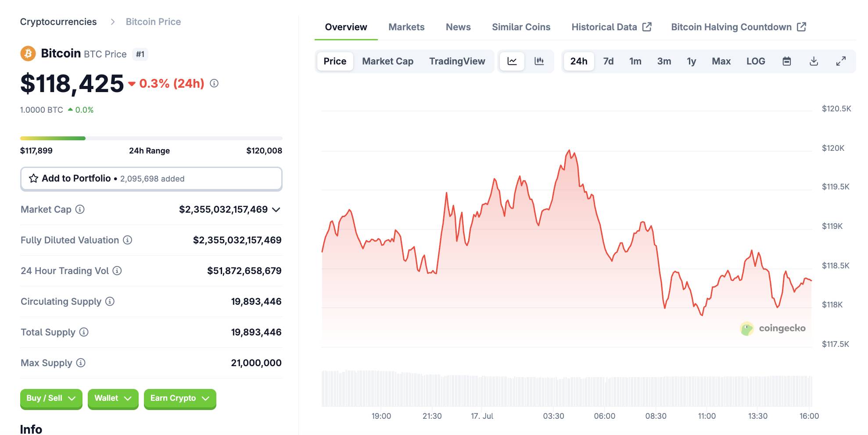Switch to the Similar Coins tab
Viewport: 868px width, 435px height.
(521, 27)
